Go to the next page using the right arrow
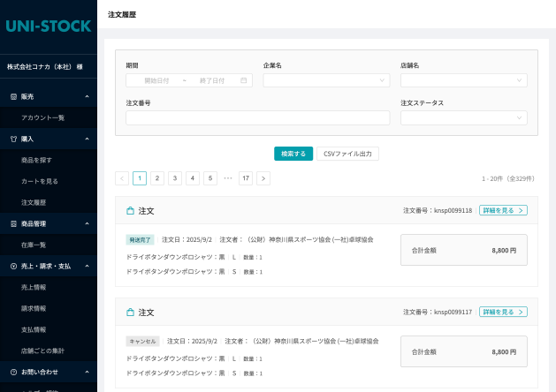Image resolution: width=556 pixels, height=392 pixels. click(x=263, y=178)
